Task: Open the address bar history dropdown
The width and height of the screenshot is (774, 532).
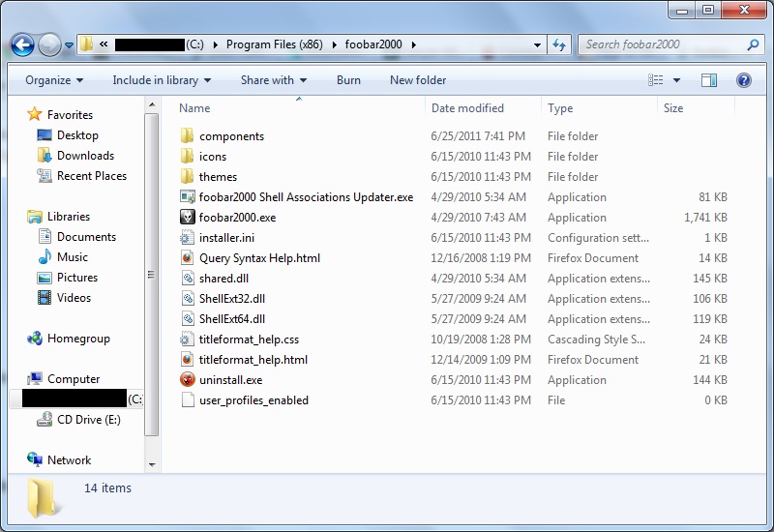Action: (537, 44)
